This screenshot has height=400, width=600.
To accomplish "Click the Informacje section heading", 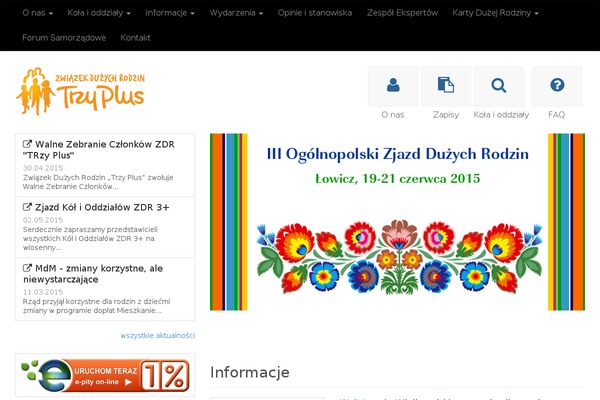I will (x=250, y=372).
